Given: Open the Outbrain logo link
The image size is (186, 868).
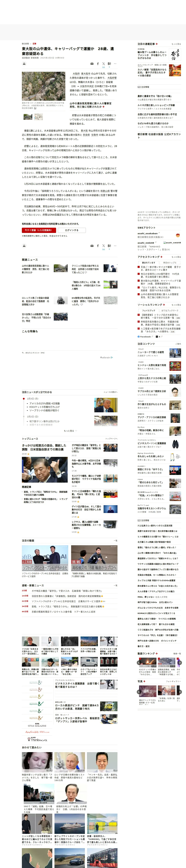Looking at the screenshot, I should point(106,357).
